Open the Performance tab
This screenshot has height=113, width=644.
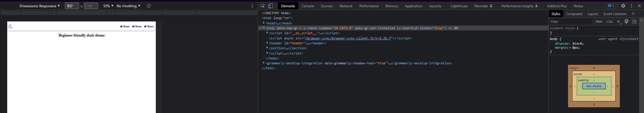[x=369, y=6]
